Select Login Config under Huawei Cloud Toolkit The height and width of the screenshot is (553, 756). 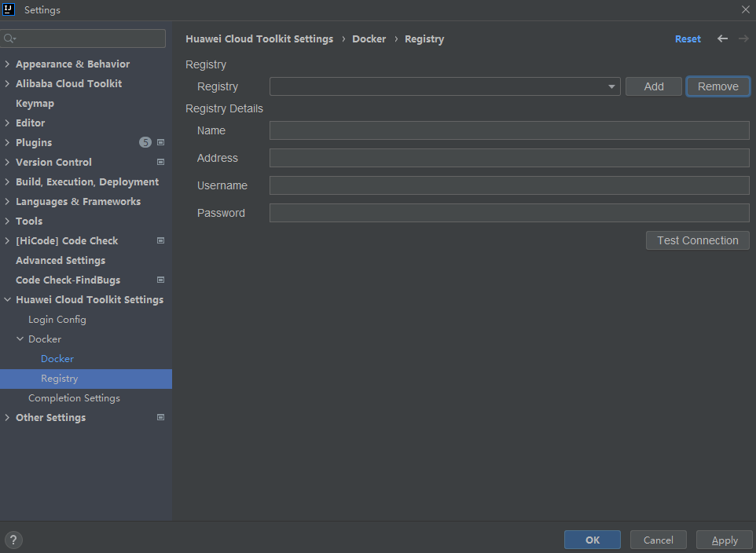57,319
